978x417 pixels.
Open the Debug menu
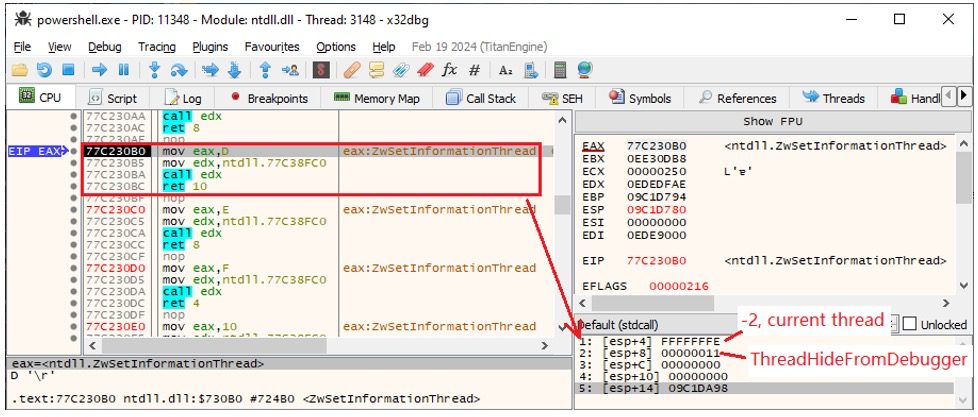[104, 47]
